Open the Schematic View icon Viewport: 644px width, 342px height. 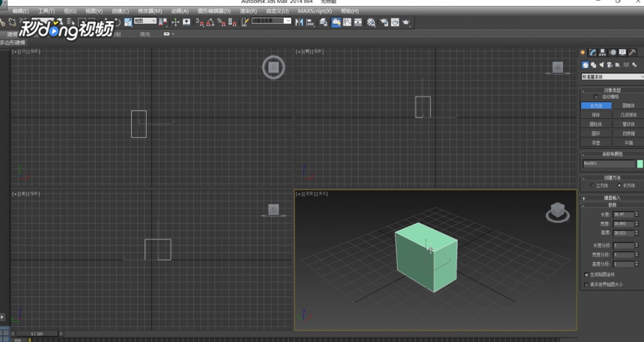pos(358,22)
